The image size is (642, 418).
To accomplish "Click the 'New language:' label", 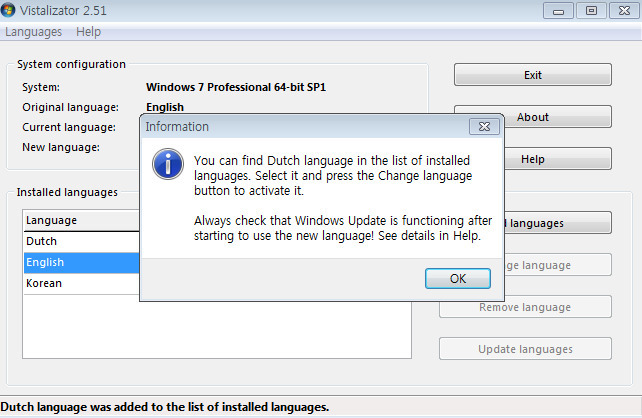I will pos(61,147).
